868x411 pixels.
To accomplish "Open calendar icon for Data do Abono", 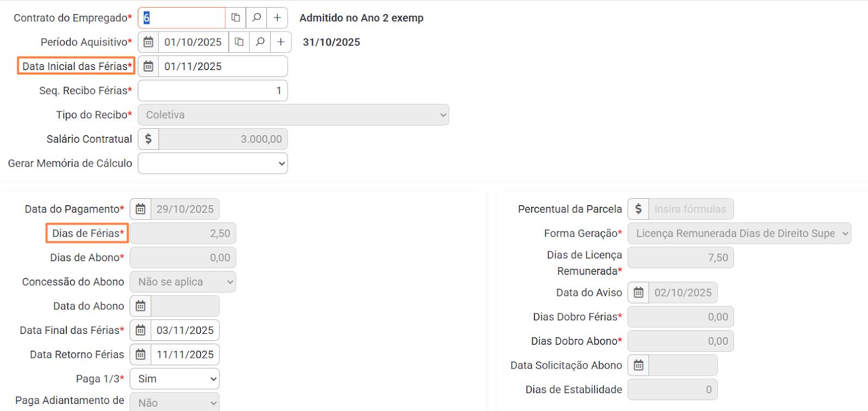I will [141, 306].
